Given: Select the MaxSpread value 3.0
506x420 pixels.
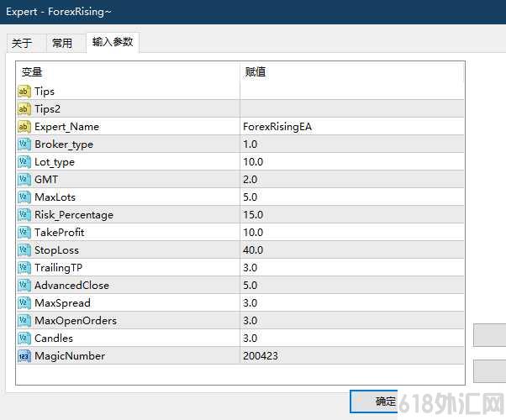Looking at the screenshot, I should point(250,303).
